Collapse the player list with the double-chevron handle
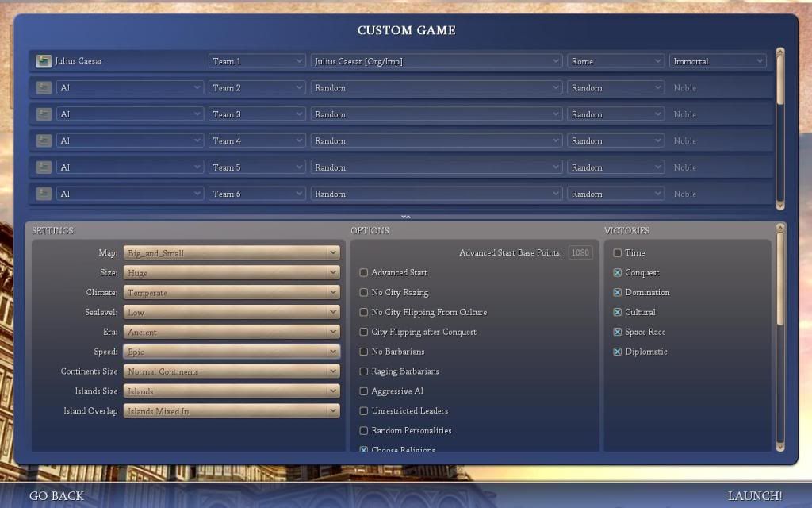The width and height of the screenshot is (812, 508). click(406, 217)
